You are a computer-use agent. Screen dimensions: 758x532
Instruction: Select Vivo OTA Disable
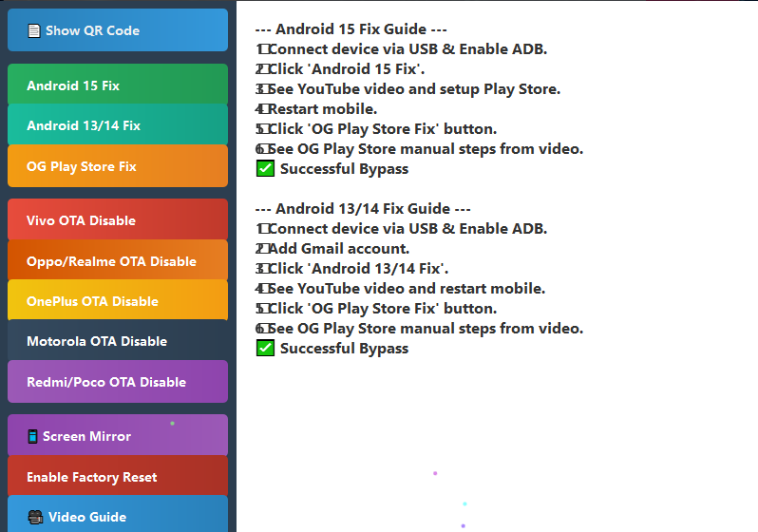click(118, 220)
